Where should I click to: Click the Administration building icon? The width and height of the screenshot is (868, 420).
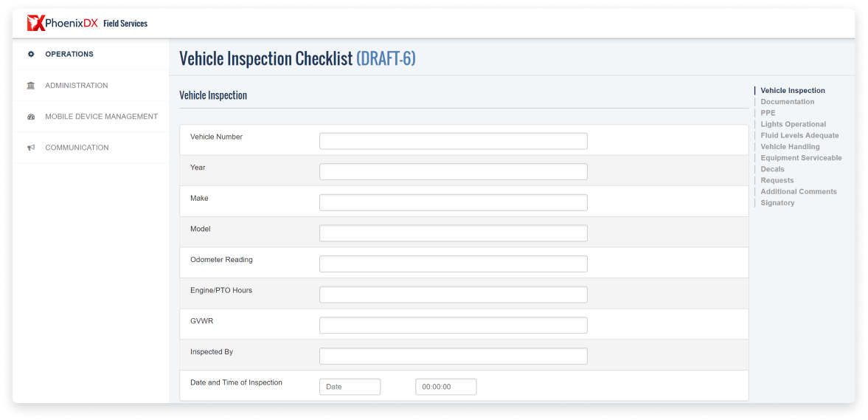(x=31, y=86)
